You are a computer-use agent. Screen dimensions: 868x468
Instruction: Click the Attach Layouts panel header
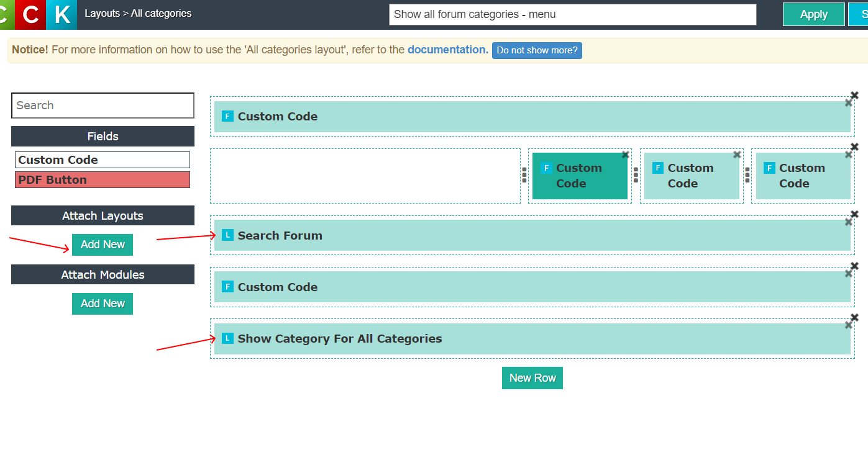[103, 216]
